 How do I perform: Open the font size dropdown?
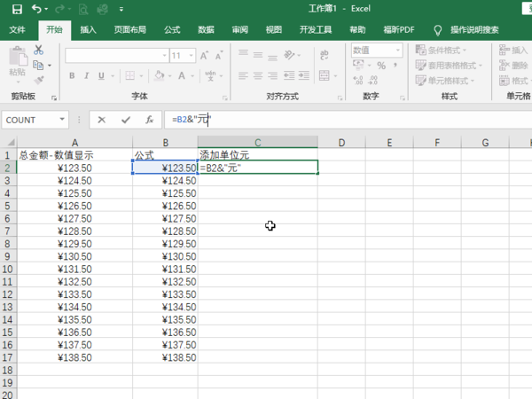190,55
